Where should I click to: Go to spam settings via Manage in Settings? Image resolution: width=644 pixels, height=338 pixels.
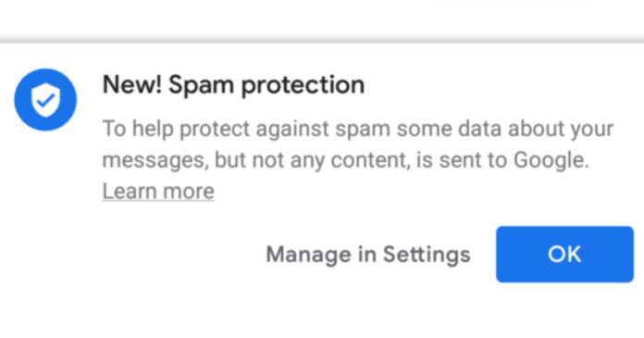tap(368, 254)
